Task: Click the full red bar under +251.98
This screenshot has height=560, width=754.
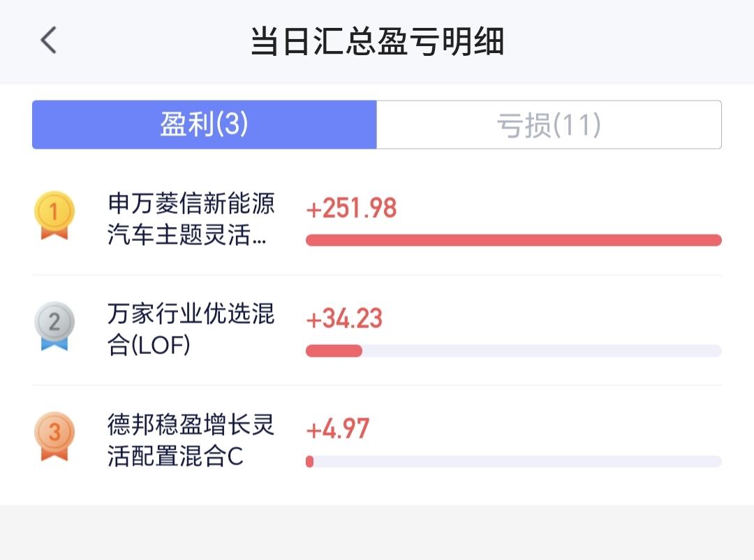Action: click(x=513, y=240)
